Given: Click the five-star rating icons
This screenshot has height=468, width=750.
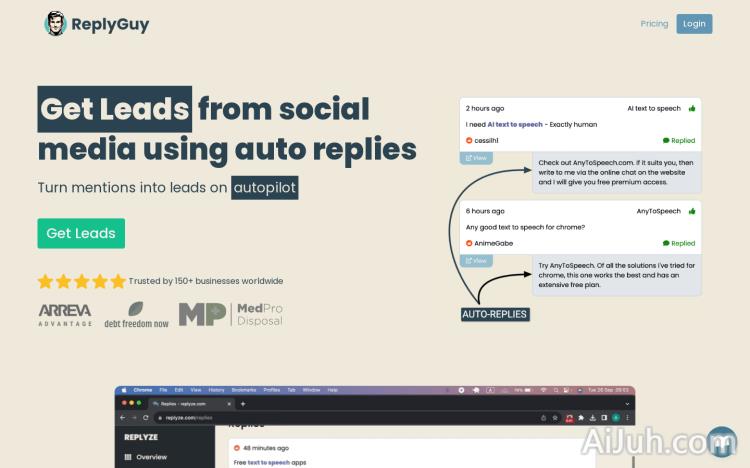Looking at the screenshot, I should click(x=81, y=281).
